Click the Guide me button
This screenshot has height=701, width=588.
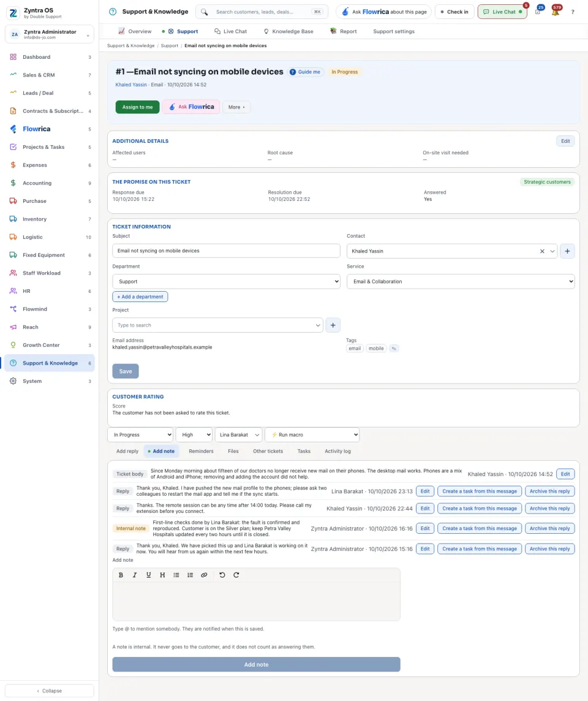(x=305, y=72)
